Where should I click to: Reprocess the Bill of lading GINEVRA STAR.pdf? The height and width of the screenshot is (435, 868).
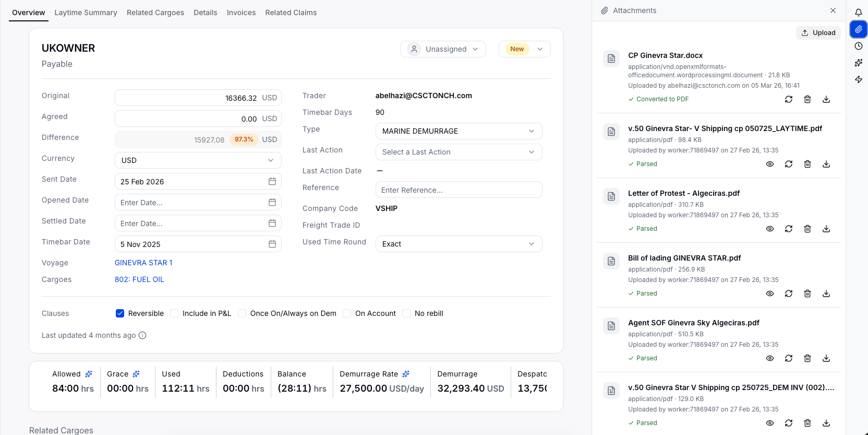[x=789, y=293]
